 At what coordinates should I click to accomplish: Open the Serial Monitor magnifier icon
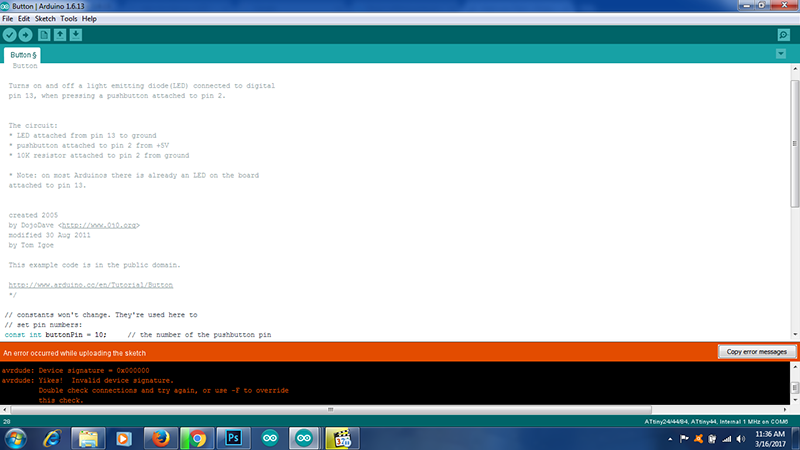click(x=784, y=35)
